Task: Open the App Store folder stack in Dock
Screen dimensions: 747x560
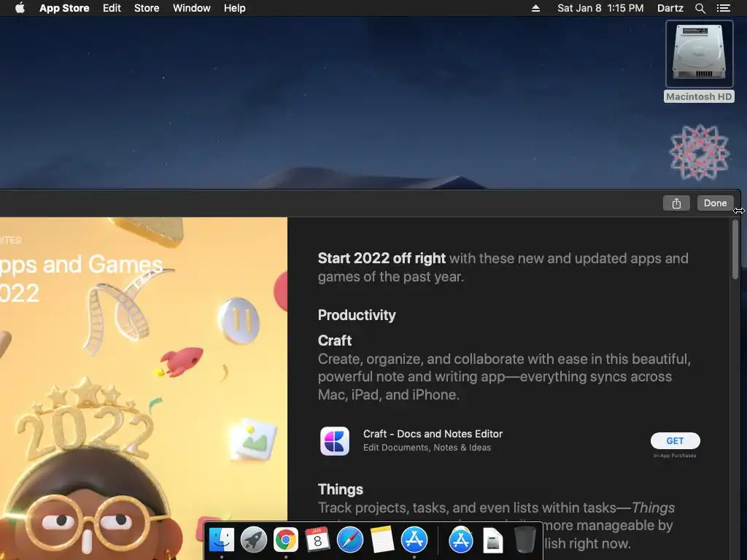Action: click(x=461, y=540)
